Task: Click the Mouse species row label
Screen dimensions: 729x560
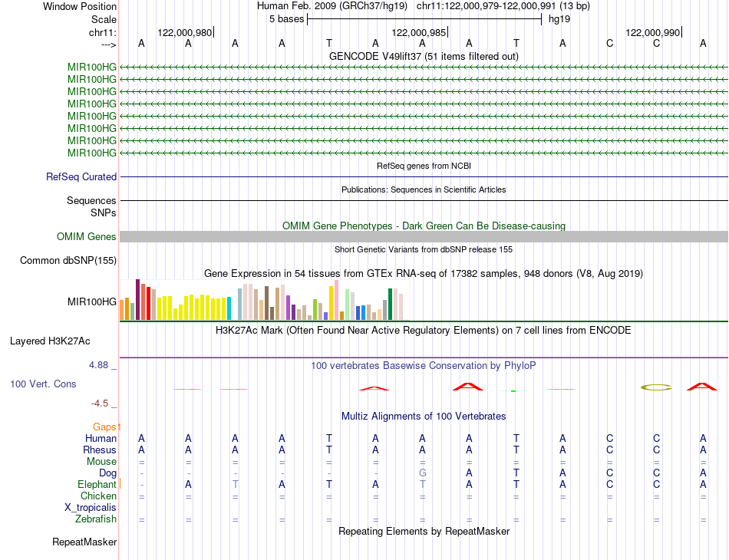Action: [101, 462]
